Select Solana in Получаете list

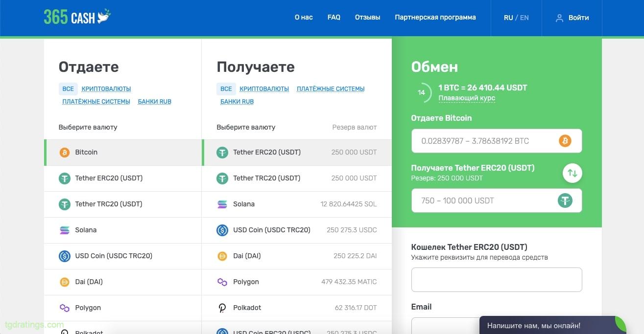click(x=297, y=204)
